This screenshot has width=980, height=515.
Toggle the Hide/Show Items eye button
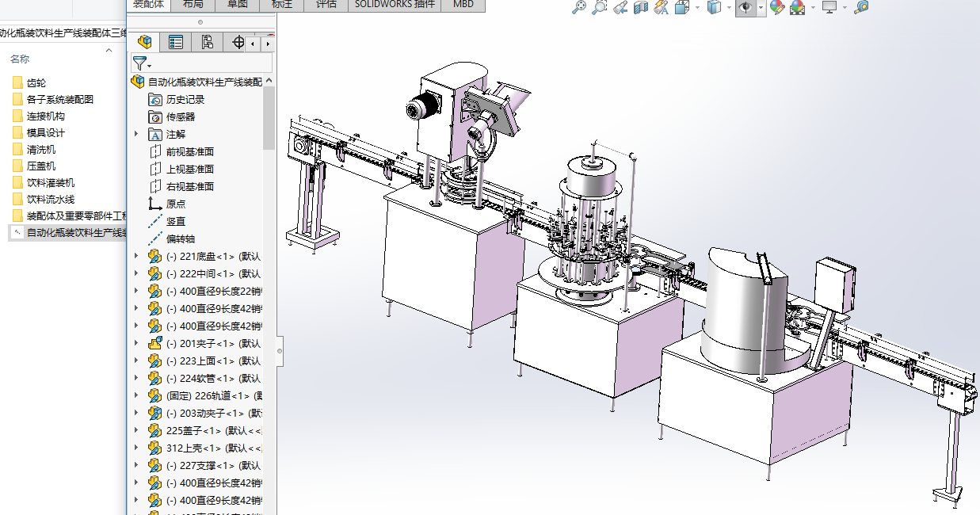click(x=745, y=7)
